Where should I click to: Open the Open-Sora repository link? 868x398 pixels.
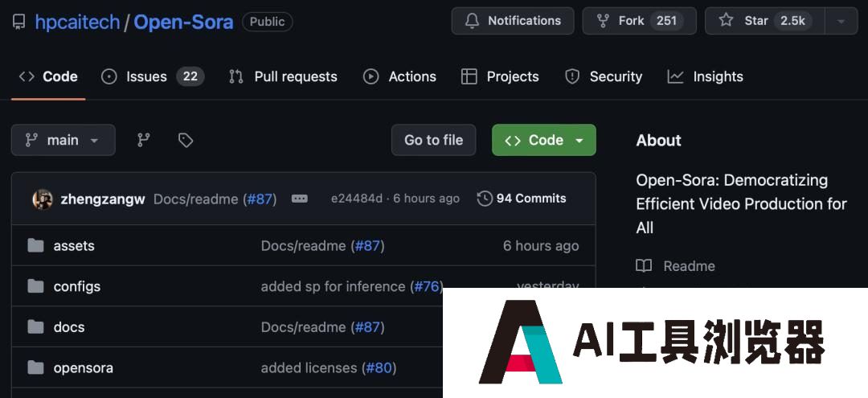click(183, 23)
